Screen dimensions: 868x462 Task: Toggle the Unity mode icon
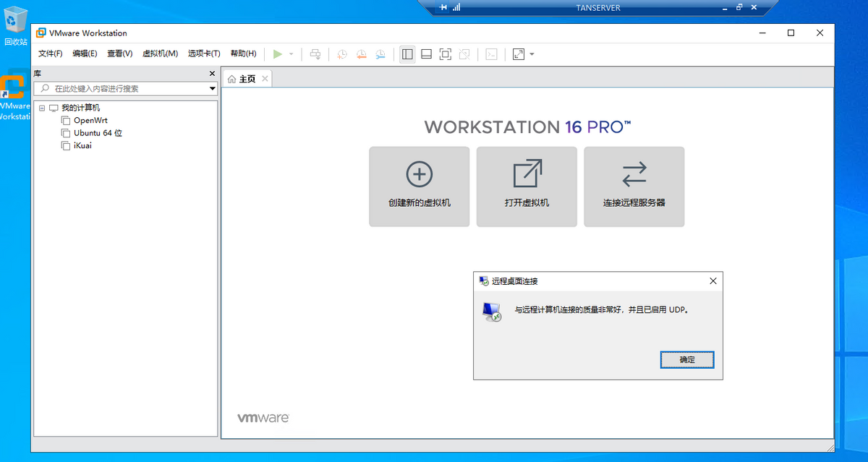click(465, 54)
